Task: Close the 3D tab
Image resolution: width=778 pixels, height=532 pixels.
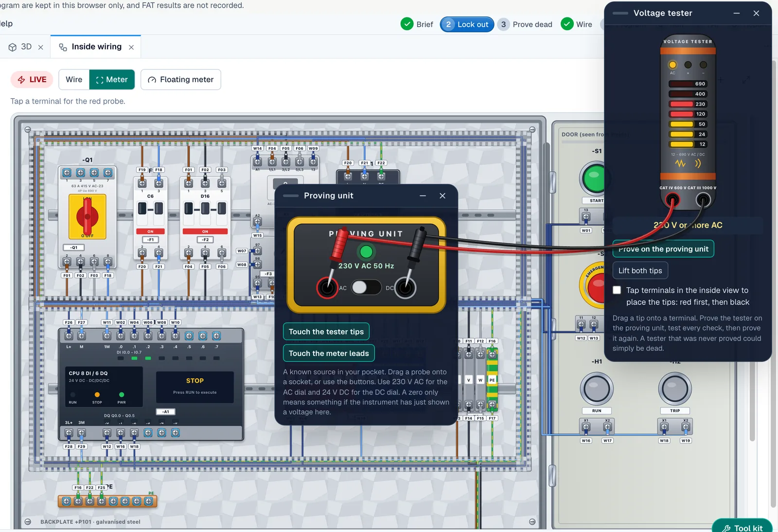Action: (x=41, y=47)
